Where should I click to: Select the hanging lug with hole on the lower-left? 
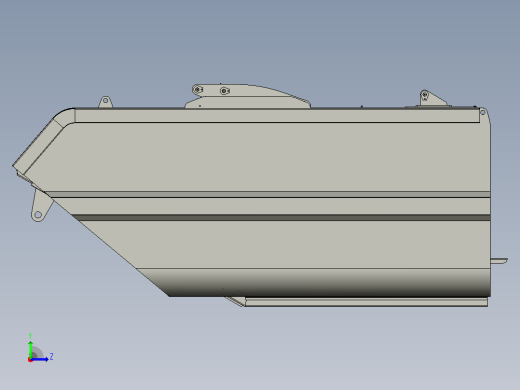pos(41,206)
